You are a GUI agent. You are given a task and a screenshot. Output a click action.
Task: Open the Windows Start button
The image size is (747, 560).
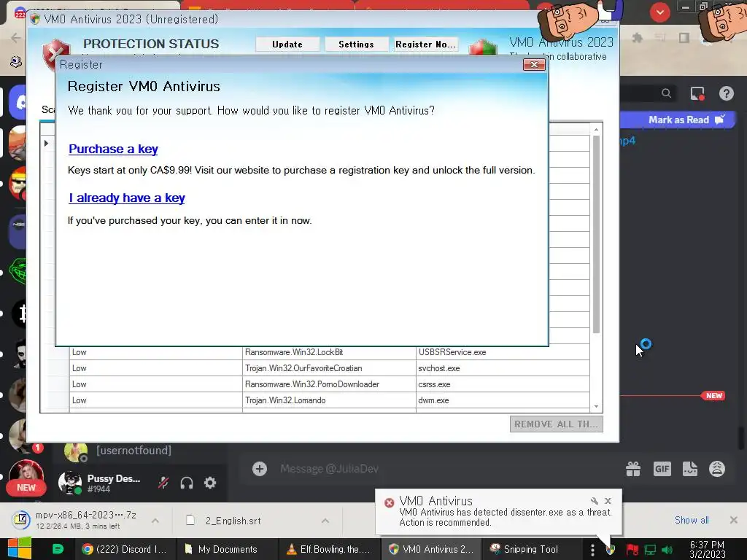(x=20, y=548)
